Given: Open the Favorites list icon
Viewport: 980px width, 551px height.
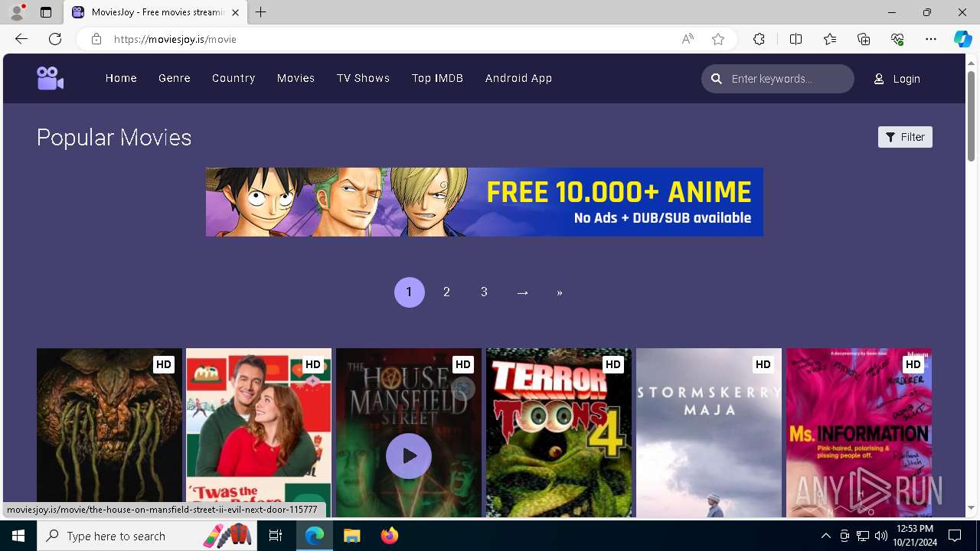Looking at the screenshot, I should coord(830,39).
